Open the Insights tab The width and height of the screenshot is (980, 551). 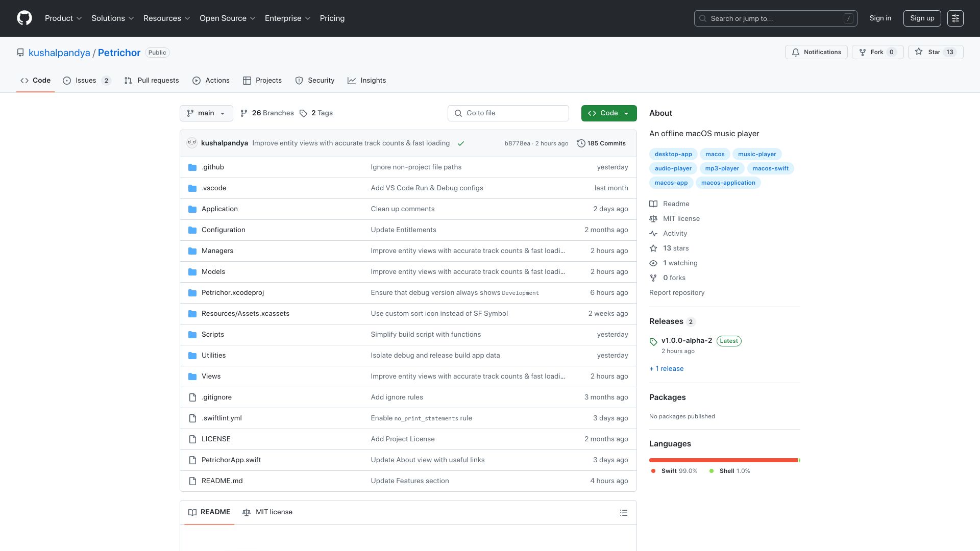click(366, 81)
